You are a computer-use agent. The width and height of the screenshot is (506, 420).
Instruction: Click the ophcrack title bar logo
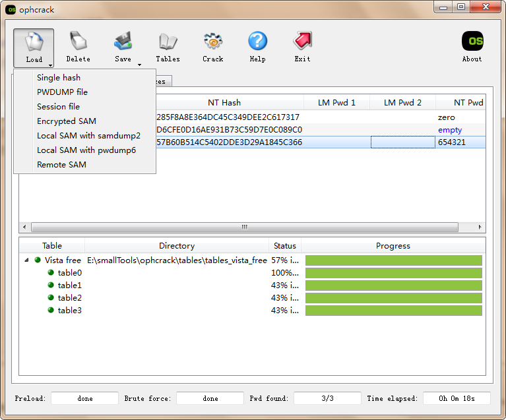click(11, 10)
